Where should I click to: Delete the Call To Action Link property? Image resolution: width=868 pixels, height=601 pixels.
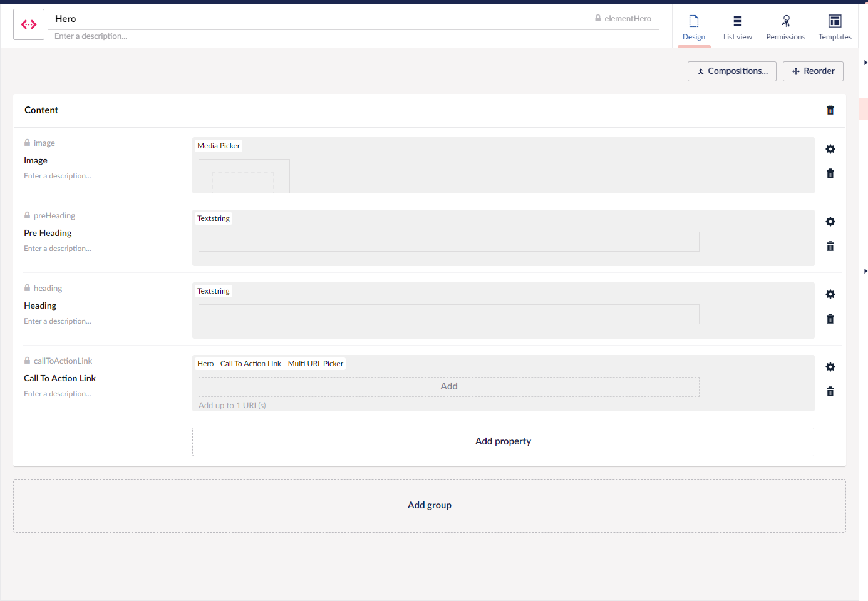point(830,392)
